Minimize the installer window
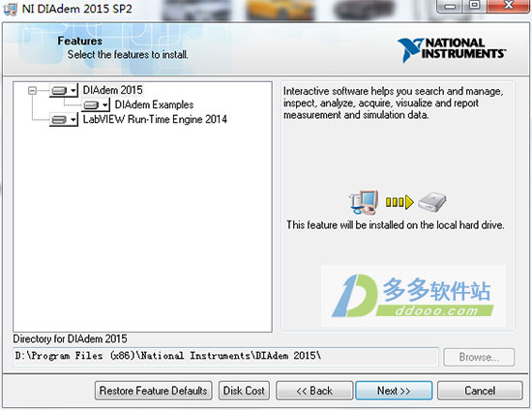Viewport: 532px width, 410px height. coord(450,6)
